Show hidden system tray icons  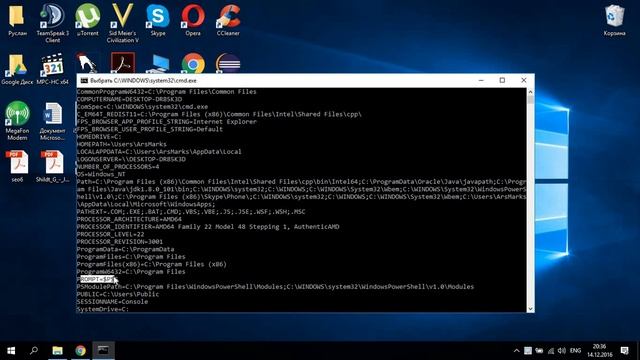tap(516, 351)
